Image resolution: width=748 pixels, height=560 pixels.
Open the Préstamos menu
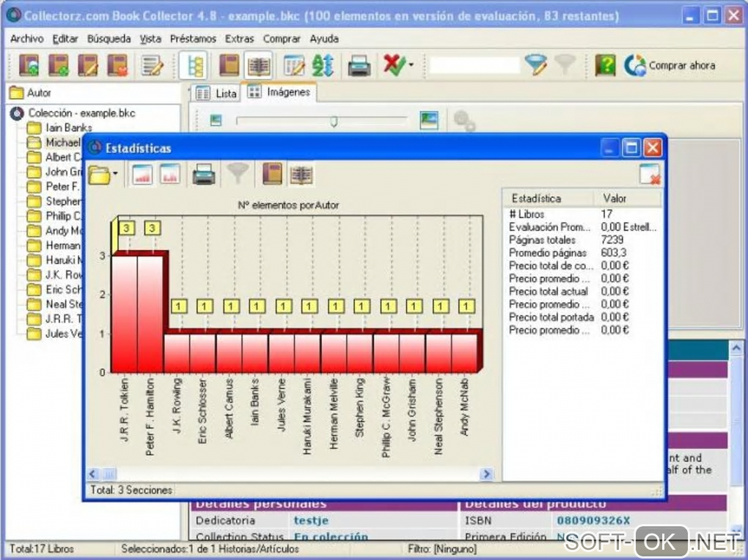pyautogui.click(x=193, y=39)
